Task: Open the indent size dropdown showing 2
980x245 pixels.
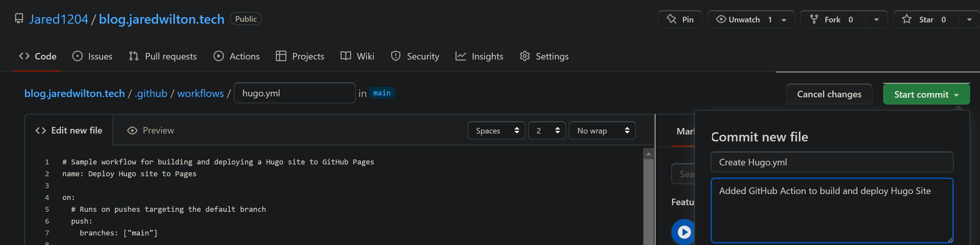Action: tap(547, 131)
